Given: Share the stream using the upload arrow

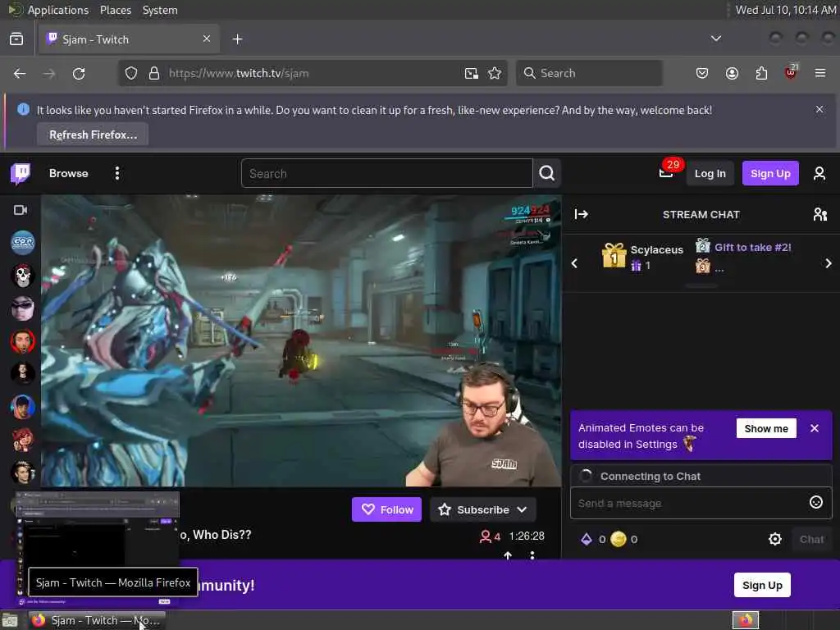Looking at the screenshot, I should click(508, 555).
